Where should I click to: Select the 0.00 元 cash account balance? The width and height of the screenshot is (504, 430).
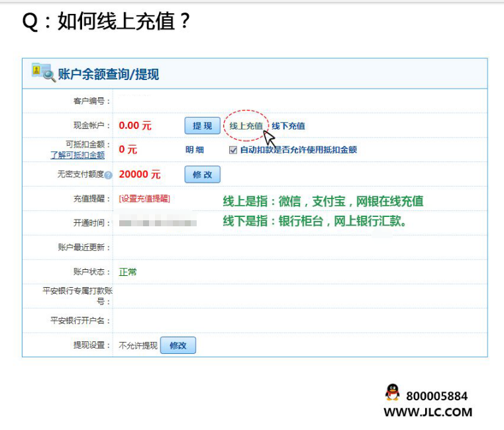135,126
